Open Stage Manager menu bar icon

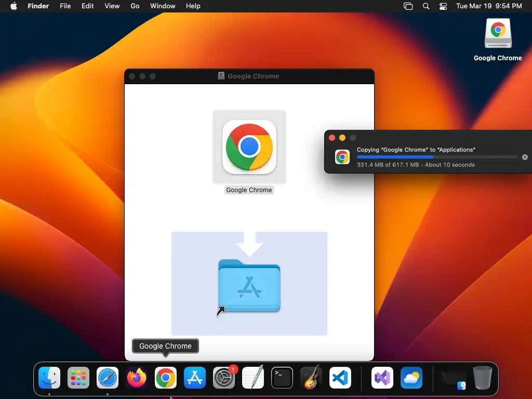[x=408, y=6]
